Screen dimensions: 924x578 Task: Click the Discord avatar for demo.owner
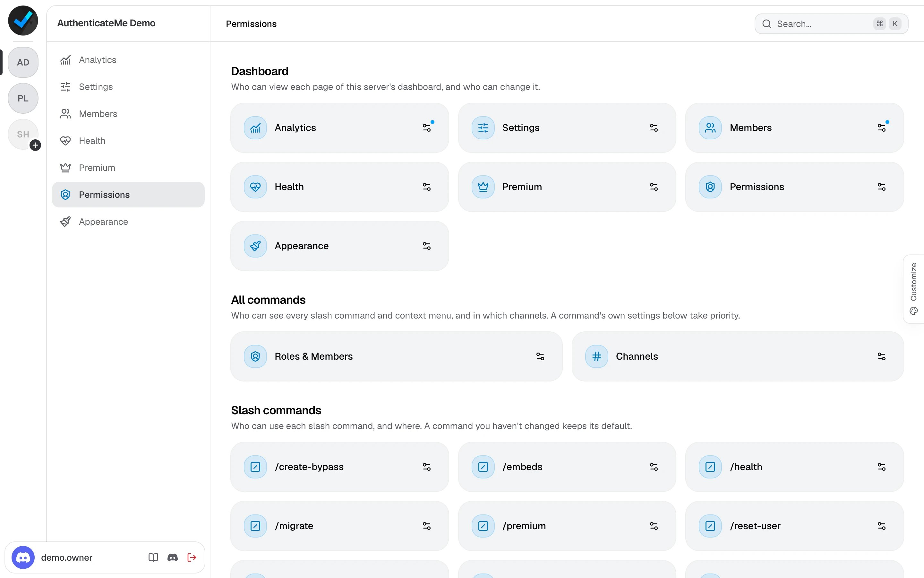[x=23, y=557]
